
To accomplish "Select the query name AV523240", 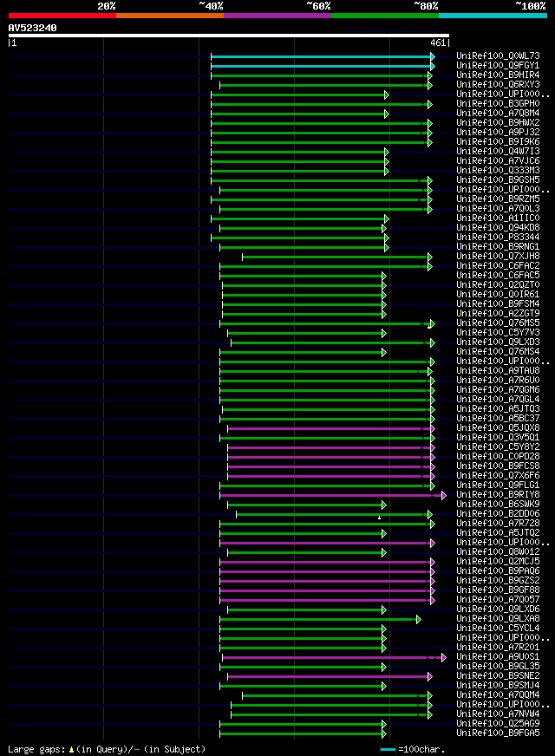I will pyautogui.click(x=32, y=28).
